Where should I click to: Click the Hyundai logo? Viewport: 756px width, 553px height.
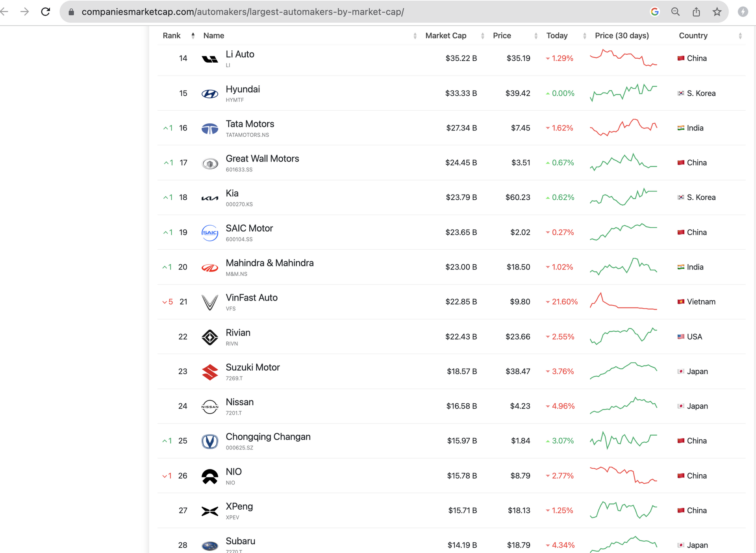coord(209,94)
